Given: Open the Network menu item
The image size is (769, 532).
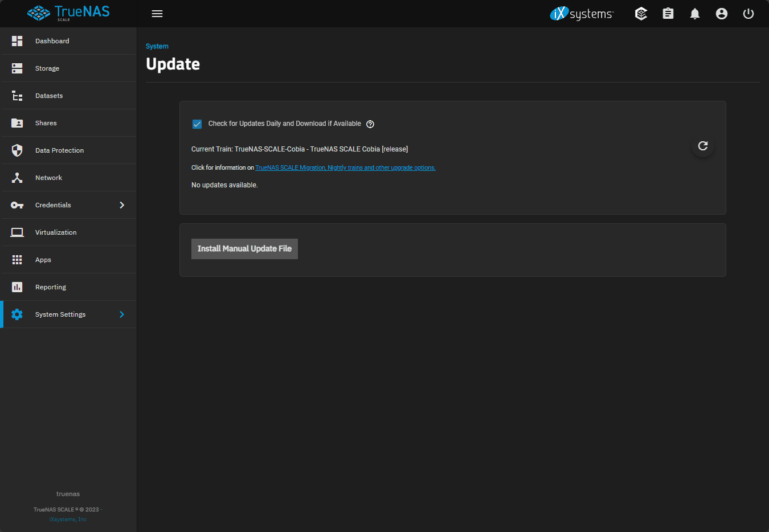Looking at the screenshot, I should [x=68, y=178].
